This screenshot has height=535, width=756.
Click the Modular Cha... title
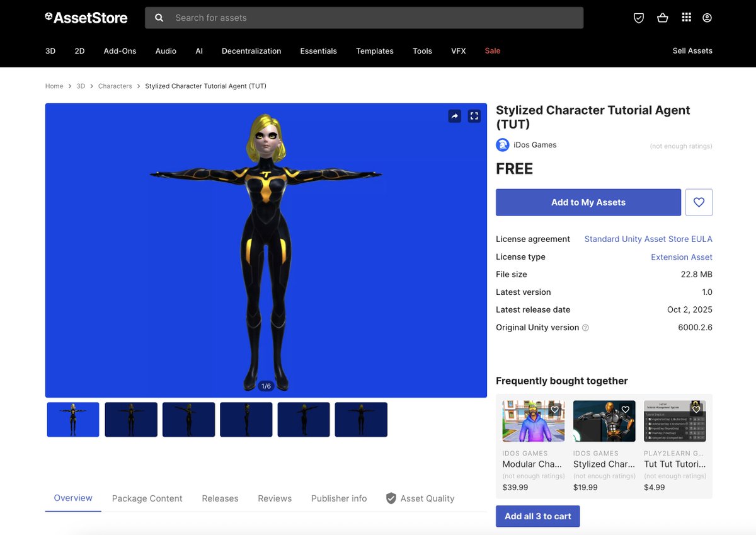pyautogui.click(x=532, y=464)
